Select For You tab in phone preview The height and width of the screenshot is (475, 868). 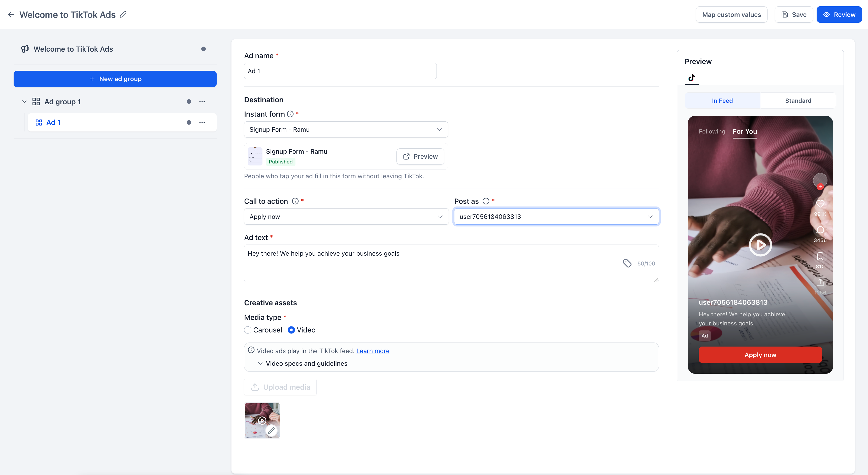(x=745, y=131)
